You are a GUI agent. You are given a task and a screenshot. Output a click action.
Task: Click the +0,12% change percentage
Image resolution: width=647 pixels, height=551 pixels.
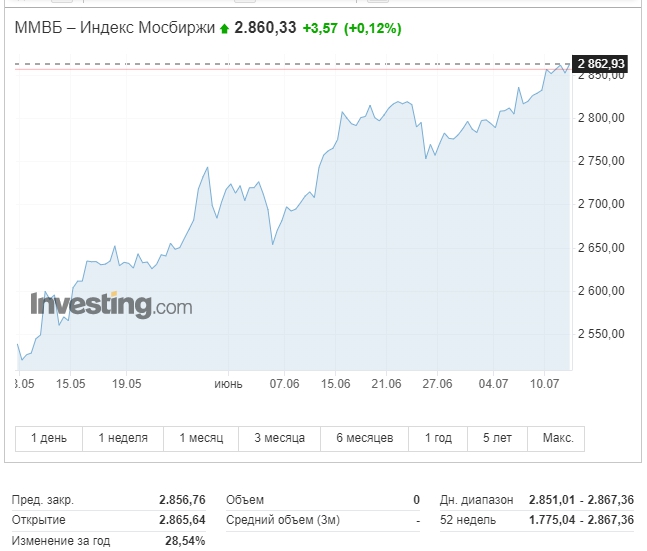coord(373,28)
